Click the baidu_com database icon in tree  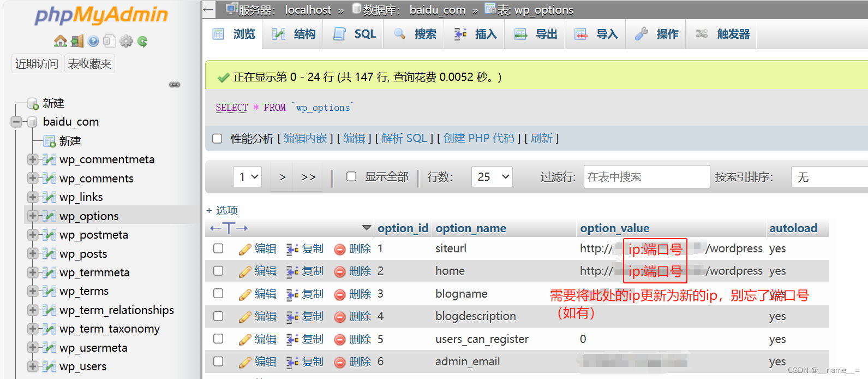tap(33, 122)
